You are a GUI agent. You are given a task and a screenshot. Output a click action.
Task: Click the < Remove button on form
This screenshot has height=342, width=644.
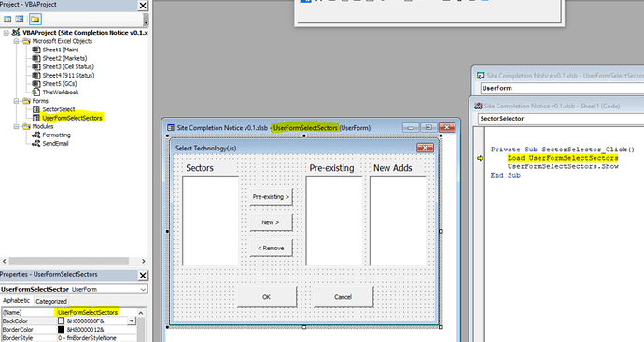pos(271,249)
